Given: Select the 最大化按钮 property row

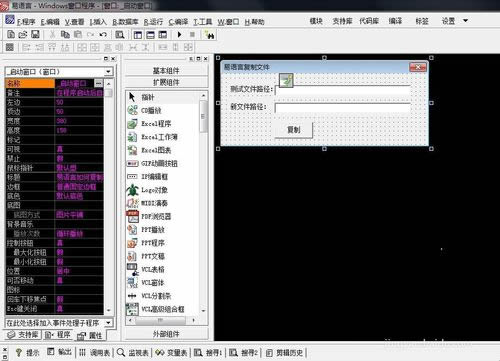Looking at the screenshot, I should 54,252.
